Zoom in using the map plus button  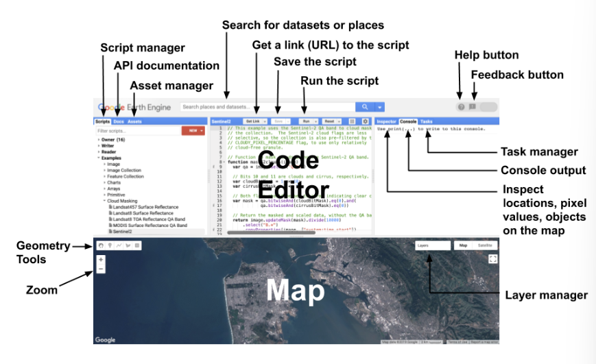point(101,260)
